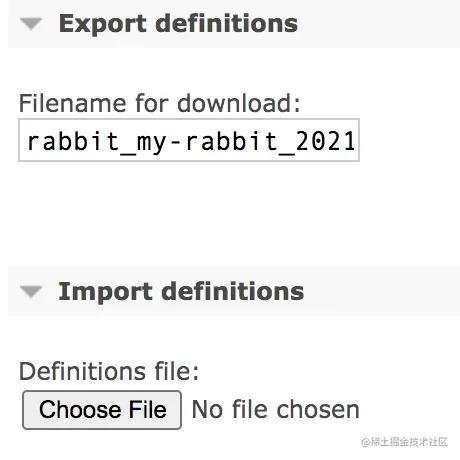Click the watermark text at bottom right
460x460 pixels.
coord(404,442)
